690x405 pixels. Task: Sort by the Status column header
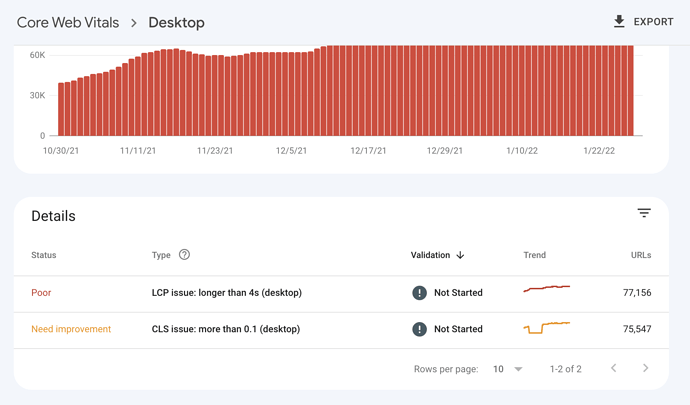pyautogui.click(x=44, y=255)
